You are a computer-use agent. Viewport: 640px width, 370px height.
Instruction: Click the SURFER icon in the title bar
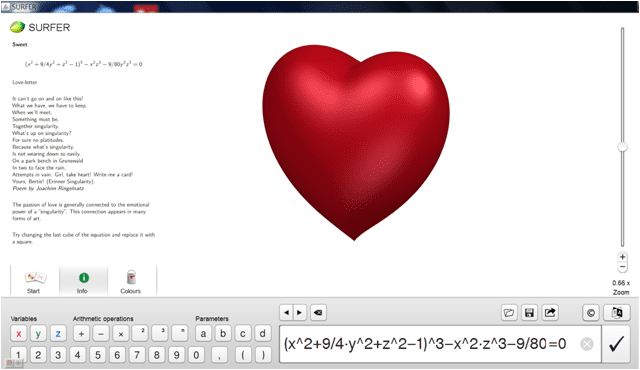click(6, 7)
